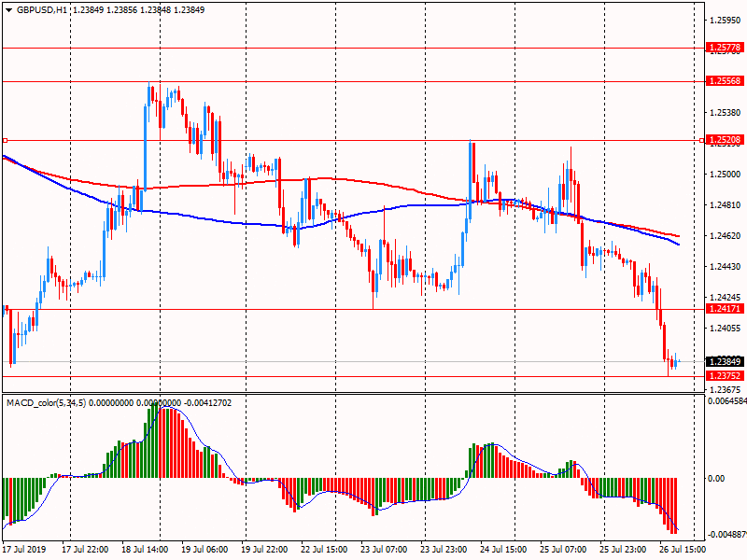Screen dimensions: 747x560
Task: Click the 19 Jul 06:00 time axis label
Action: click(204, 549)
